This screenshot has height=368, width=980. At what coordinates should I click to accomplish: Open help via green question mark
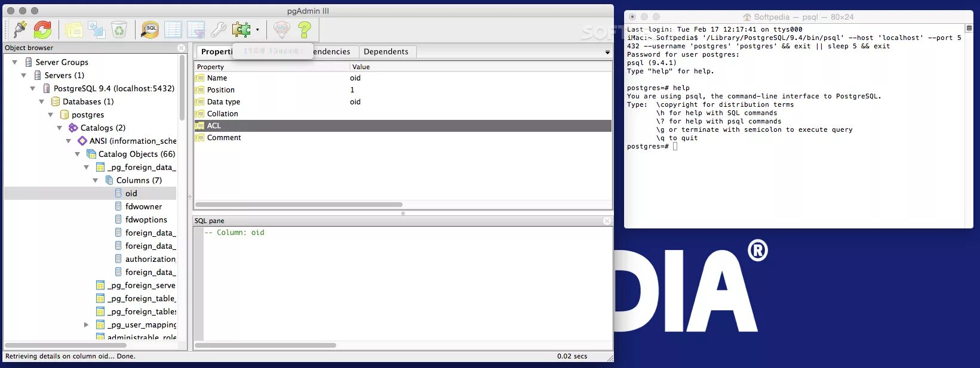(305, 29)
